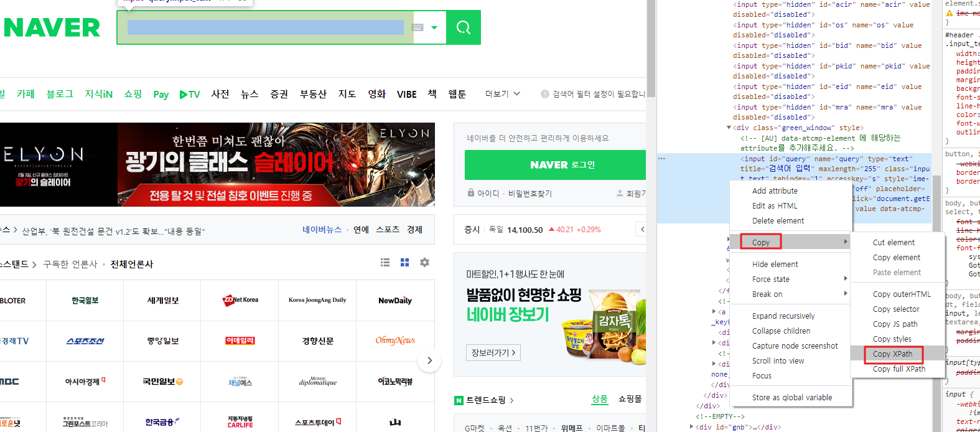Select the 스포츠 news tab

click(388, 230)
